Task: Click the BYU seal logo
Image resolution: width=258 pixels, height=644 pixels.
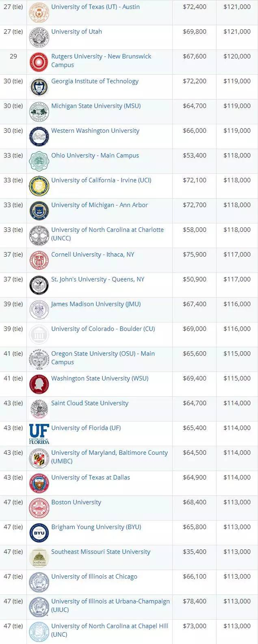Action: click(39, 533)
